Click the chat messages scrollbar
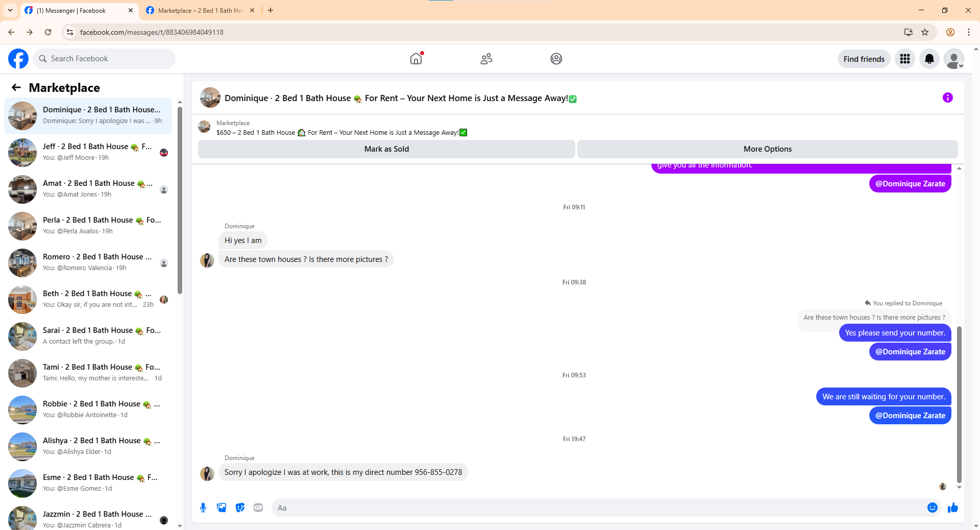The image size is (980, 530). point(959,404)
